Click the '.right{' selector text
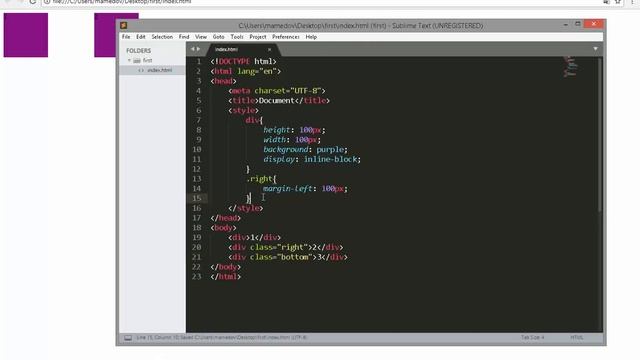This screenshot has height=360, width=640. pyautogui.click(x=261, y=179)
